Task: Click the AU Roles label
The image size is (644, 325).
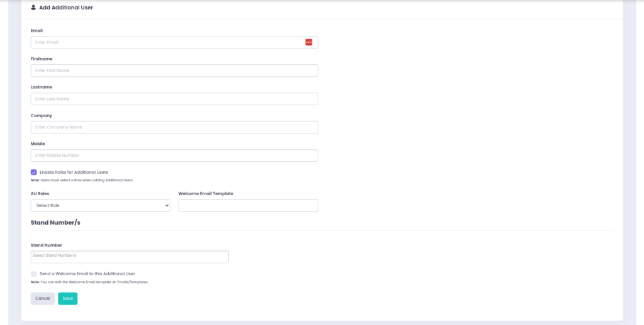Action: click(40, 193)
